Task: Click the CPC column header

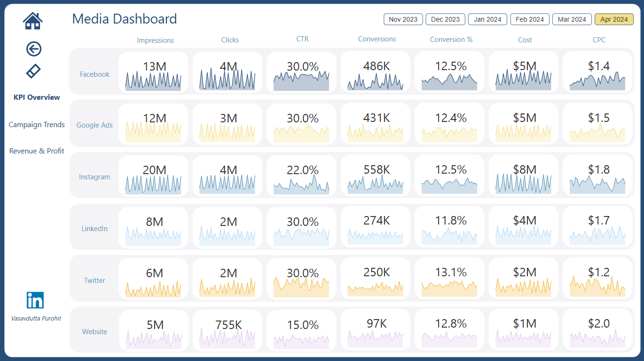Action: click(x=599, y=40)
